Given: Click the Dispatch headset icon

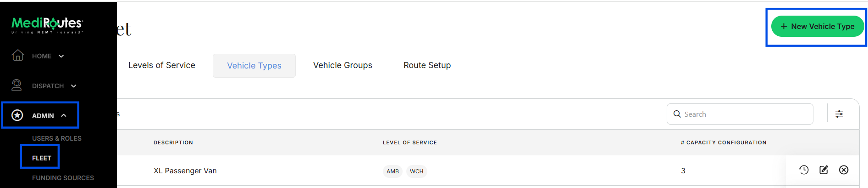Looking at the screenshot, I should 17,85.
